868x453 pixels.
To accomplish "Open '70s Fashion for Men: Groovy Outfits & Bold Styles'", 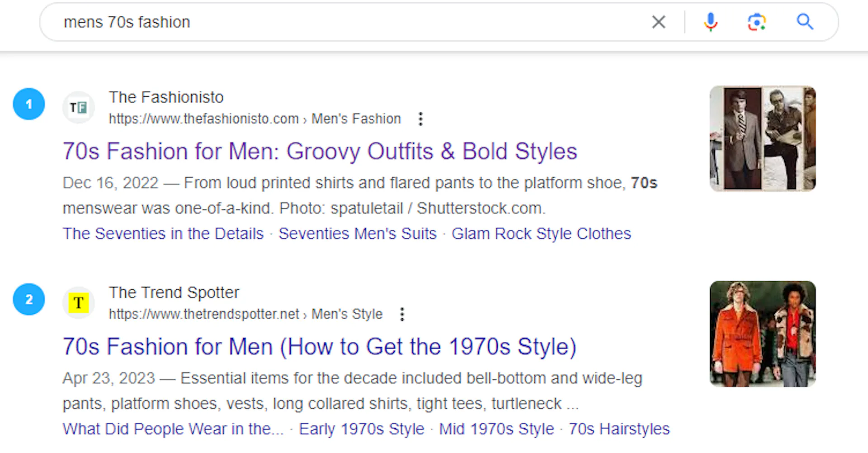I will pos(320,151).
